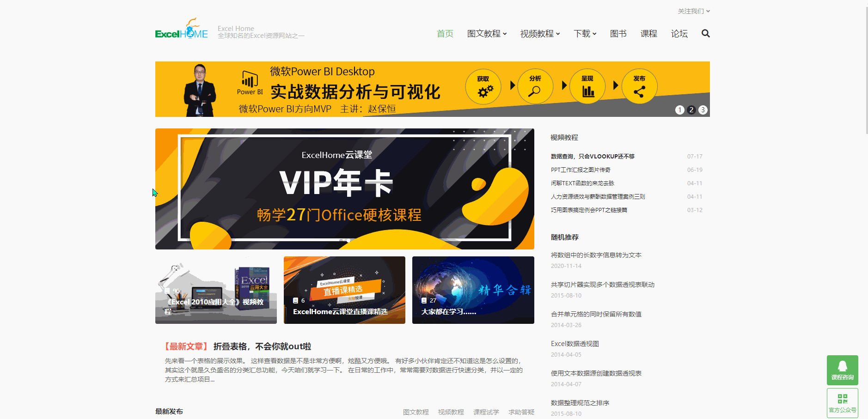Open the search magnifier icon

[x=705, y=33]
